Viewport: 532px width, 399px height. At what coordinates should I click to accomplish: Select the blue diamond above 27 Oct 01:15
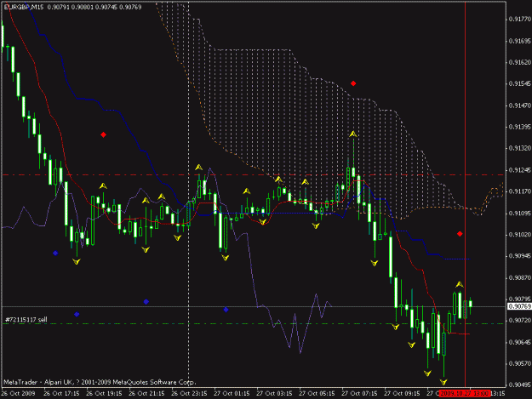pyautogui.click(x=226, y=310)
